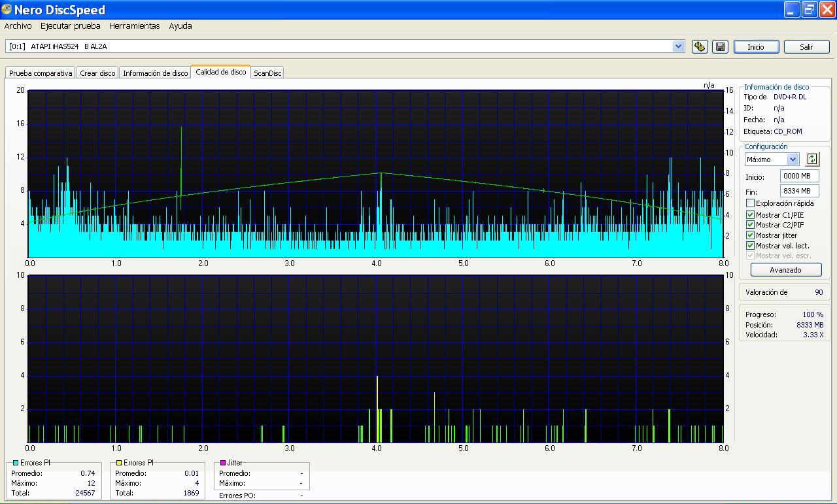Click the green refresh icon beside Máximo
Screen dimensions: 837x504
[x=811, y=159]
